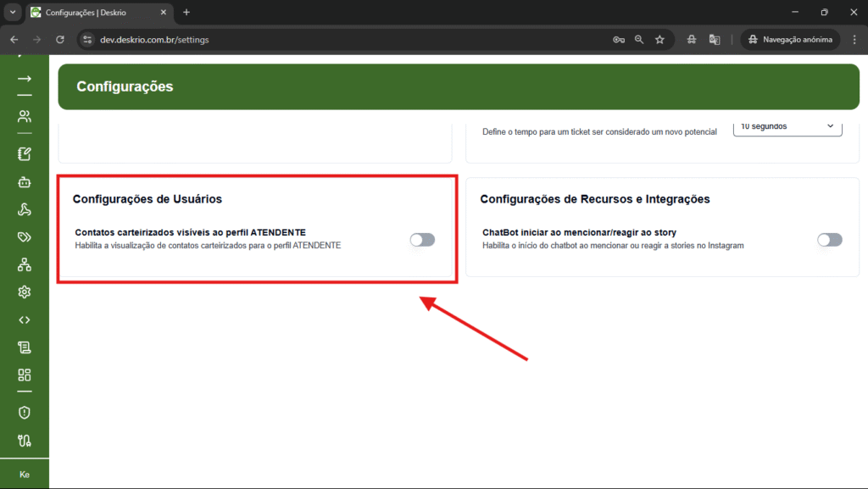Open the incognito extension icon in toolbar
This screenshot has width=868, height=489.
pos(692,40)
